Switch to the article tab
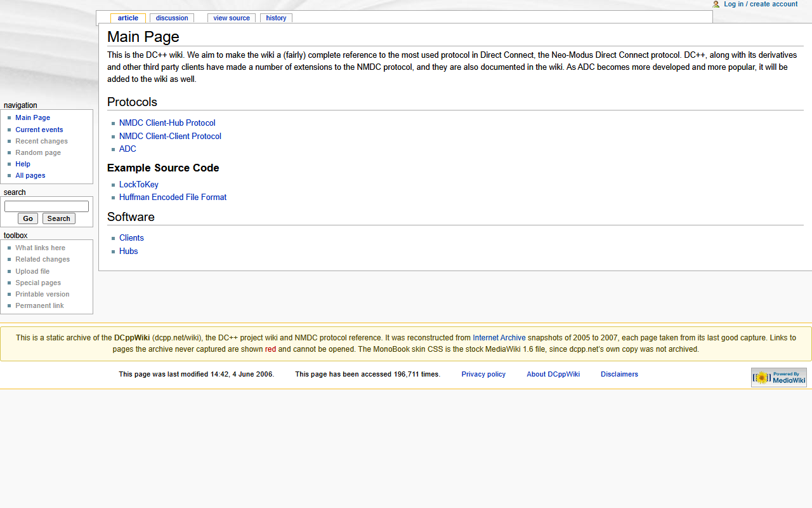The height and width of the screenshot is (508, 812). (x=128, y=18)
